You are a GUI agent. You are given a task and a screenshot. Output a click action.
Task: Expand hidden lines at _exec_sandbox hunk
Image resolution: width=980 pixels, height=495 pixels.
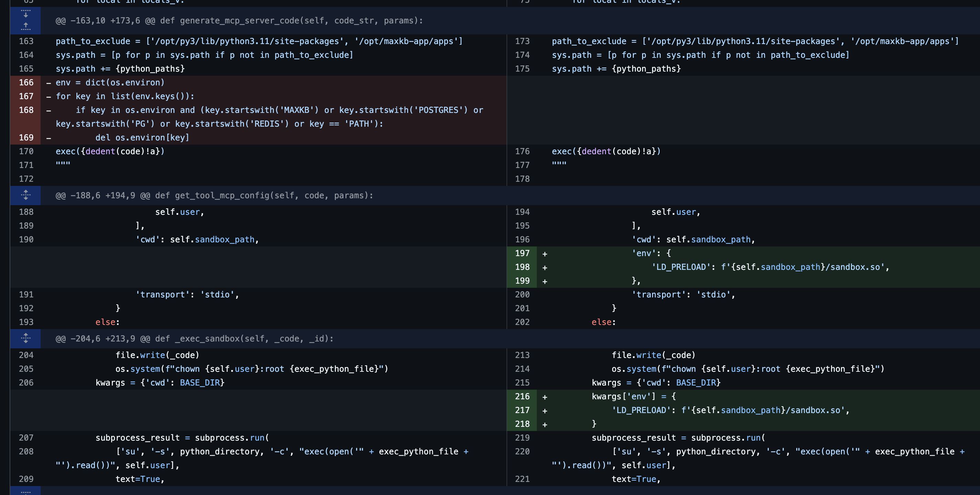coord(25,338)
